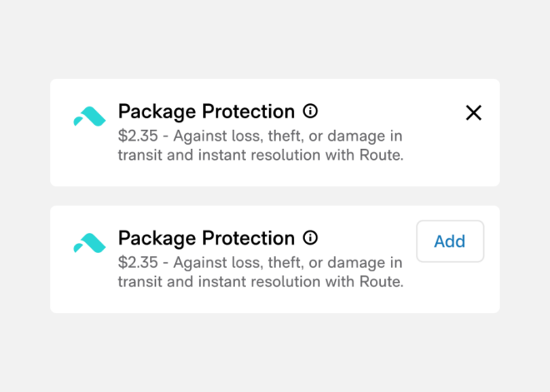Open info icon in the card with Add
550x392 pixels.
click(311, 238)
